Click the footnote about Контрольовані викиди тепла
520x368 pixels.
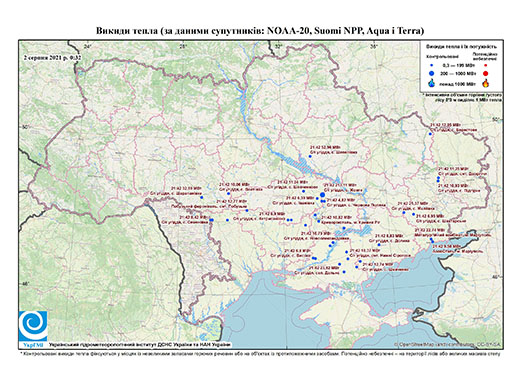click(260, 353)
